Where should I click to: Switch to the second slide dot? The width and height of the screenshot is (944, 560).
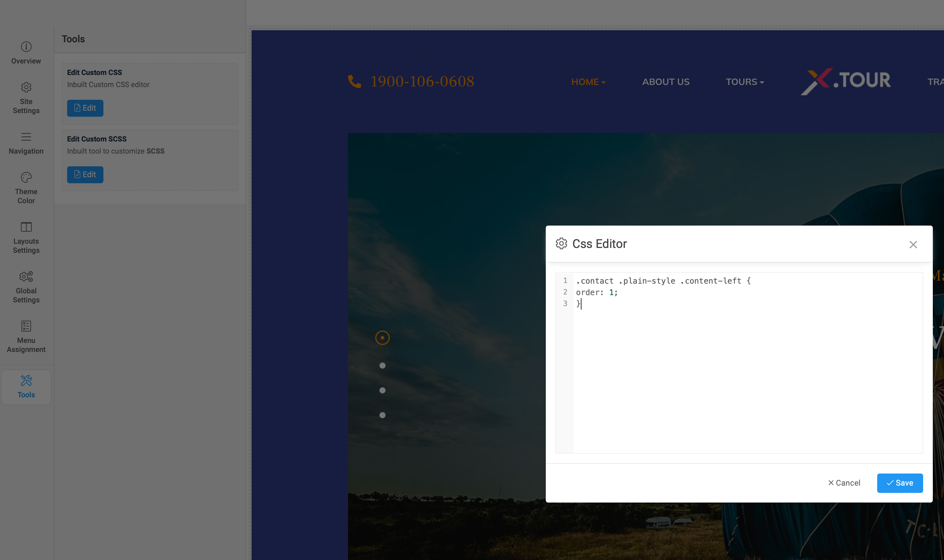[382, 366]
